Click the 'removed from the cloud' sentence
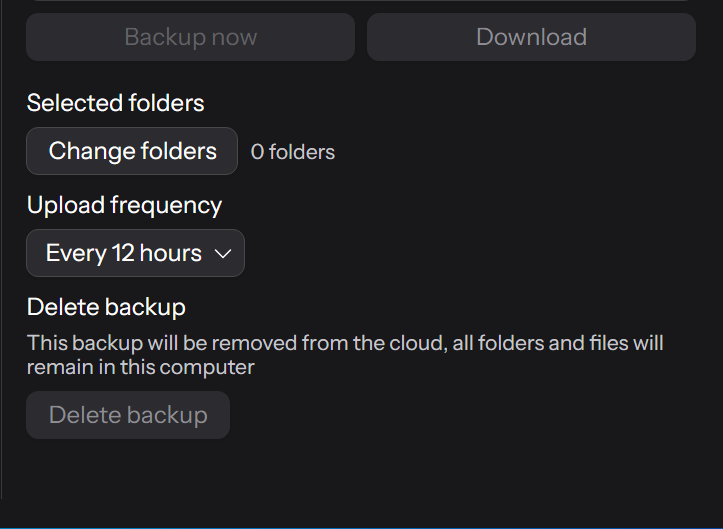This screenshot has height=529, width=723. tap(345, 343)
